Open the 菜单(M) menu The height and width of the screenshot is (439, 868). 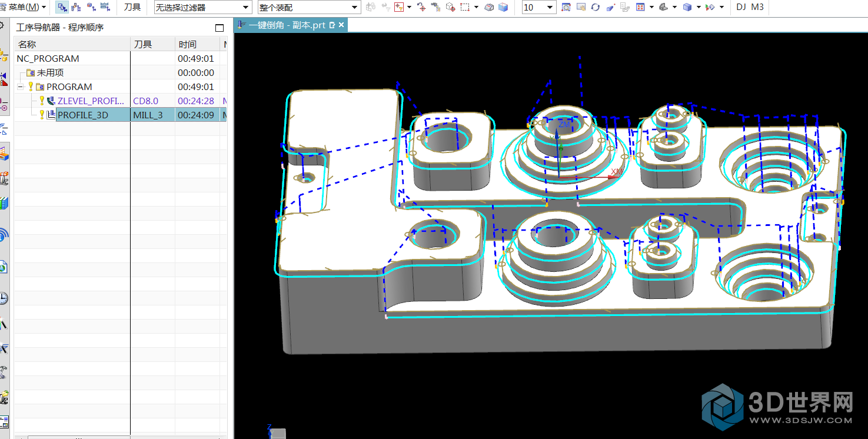coord(24,7)
